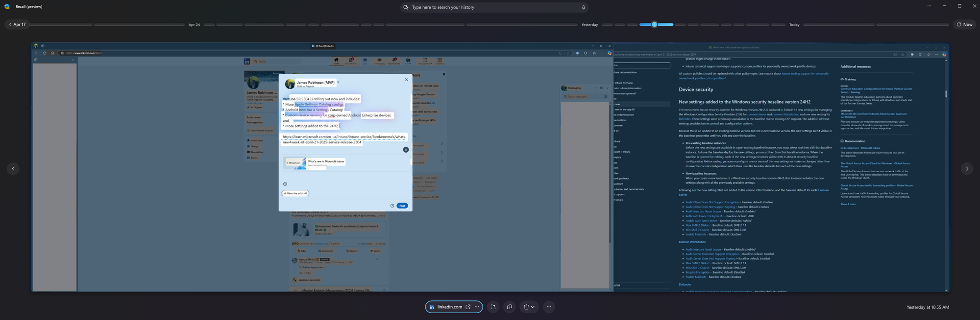Show next snapshot with right arrow
This screenshot has width=980, height=320.
(x=967, y=168)
